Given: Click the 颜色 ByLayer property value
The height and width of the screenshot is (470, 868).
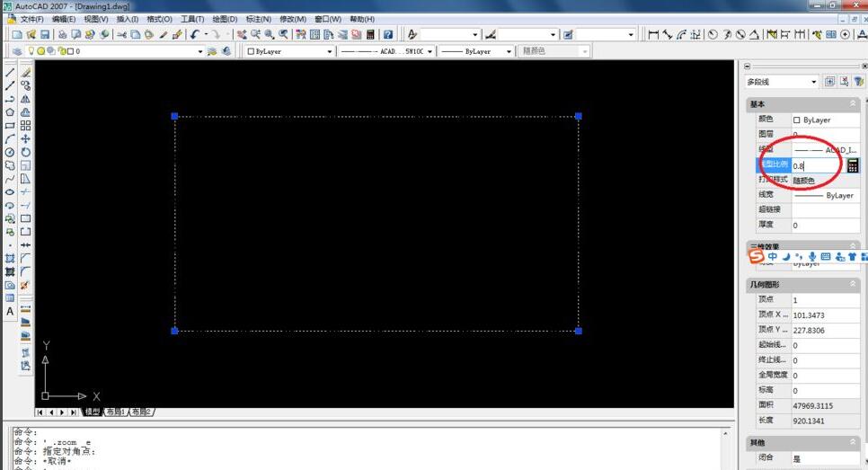Looking at the screenshot, I should click(x=826, y=120).
